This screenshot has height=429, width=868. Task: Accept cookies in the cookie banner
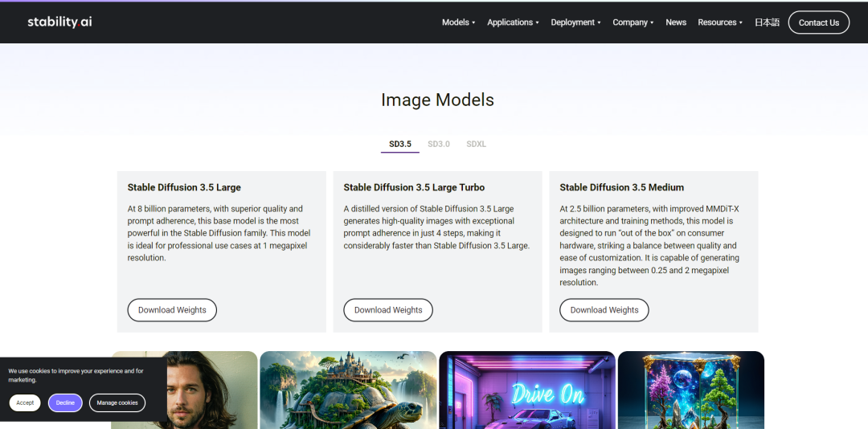(x=25, y=403)
